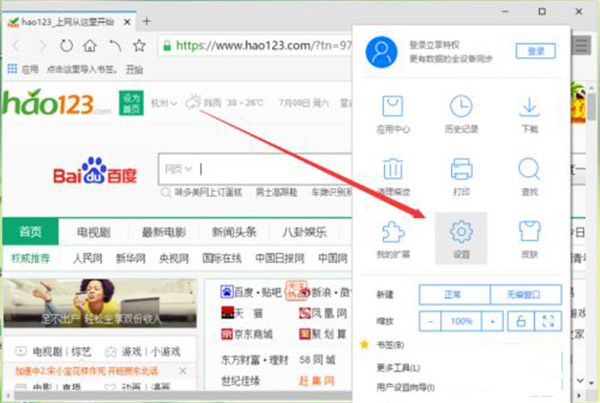This screenshot has height=403, width=600.
Task: Open the 新华网 link
Action: pos(131,258)
